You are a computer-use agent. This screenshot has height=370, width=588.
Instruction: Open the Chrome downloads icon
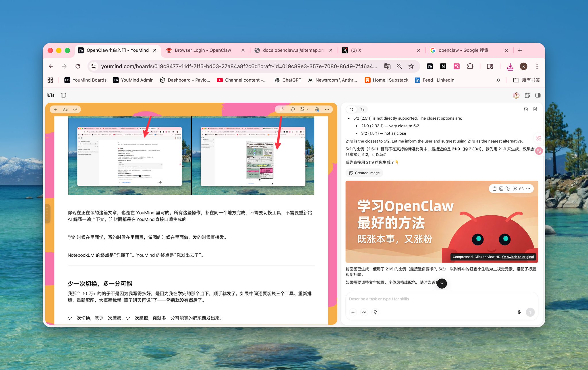[x=510, y=67]
